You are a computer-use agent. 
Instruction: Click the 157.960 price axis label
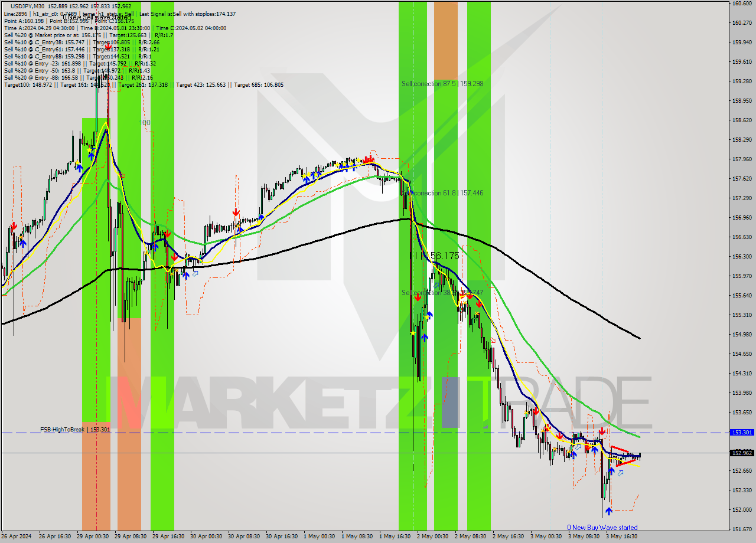point(742,159)
